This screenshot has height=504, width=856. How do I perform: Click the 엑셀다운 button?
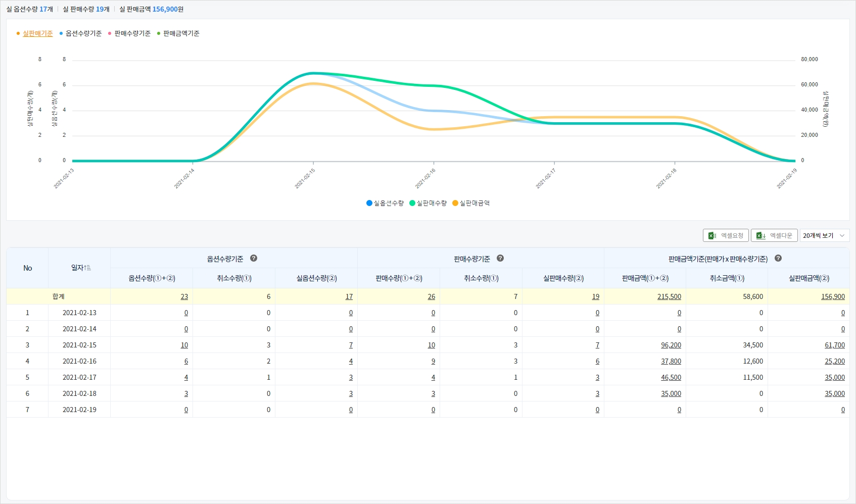pyautogui.click(x=774, y=235)
